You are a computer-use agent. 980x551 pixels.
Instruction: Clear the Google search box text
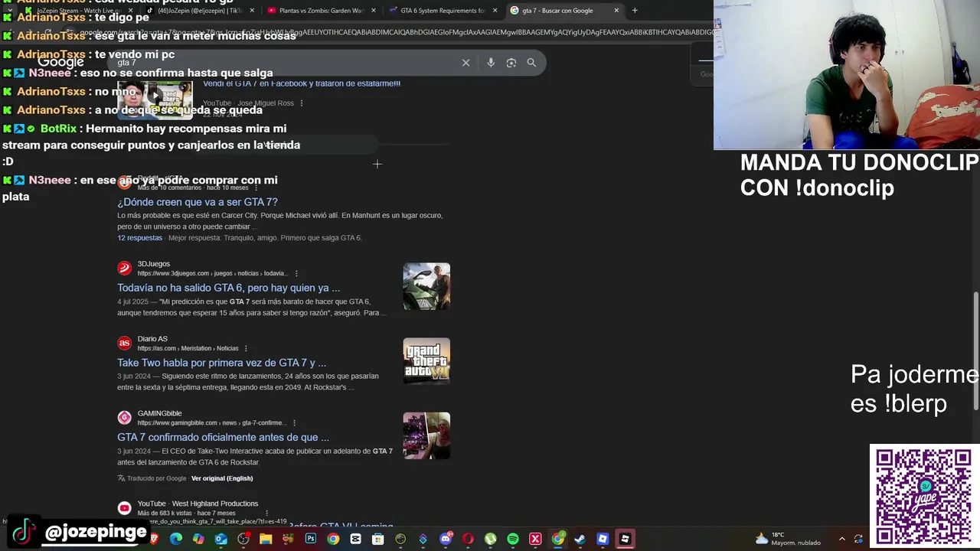pyautogui.click(x=465, y=63)
